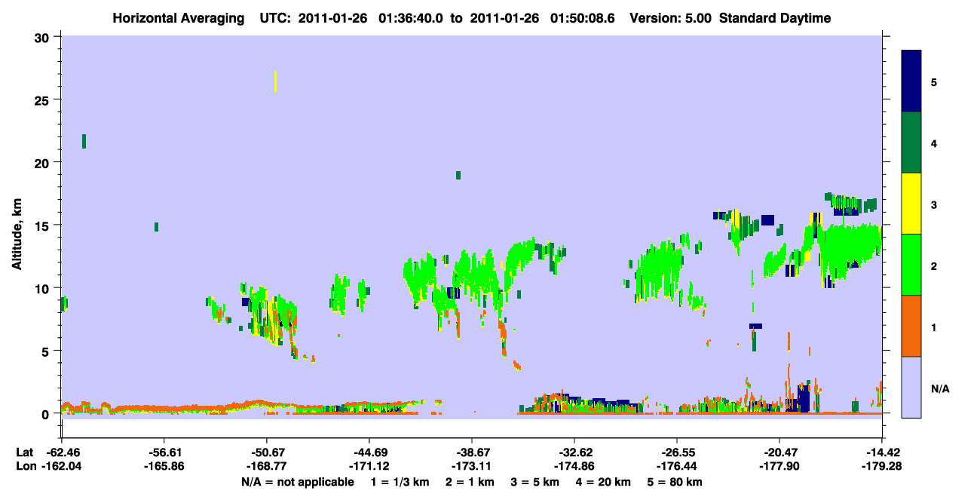The image size is (980, 503).
Task: Click the 'Lon' row label
Action: tap(25, 467)
